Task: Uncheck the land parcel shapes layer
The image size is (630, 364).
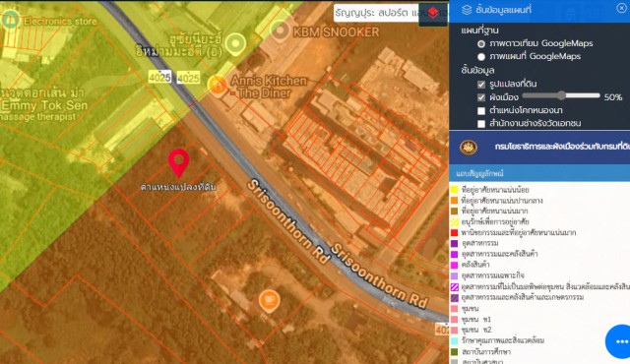Action: click(481, 85)
